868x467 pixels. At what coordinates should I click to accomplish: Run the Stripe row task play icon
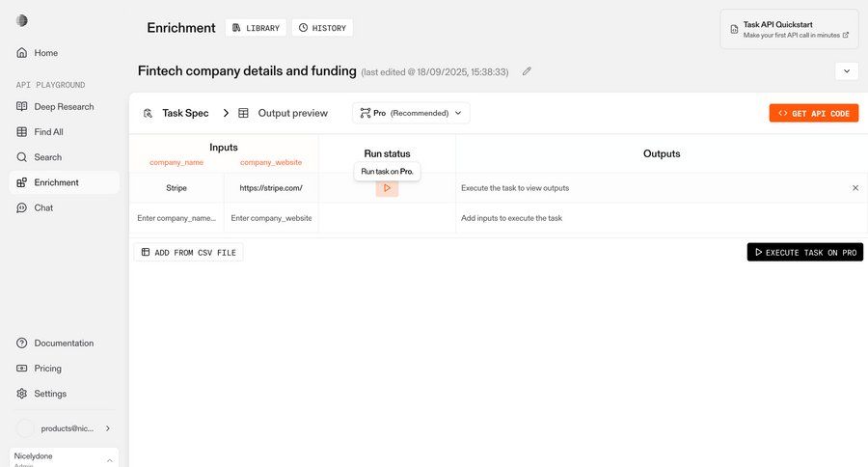387,188
